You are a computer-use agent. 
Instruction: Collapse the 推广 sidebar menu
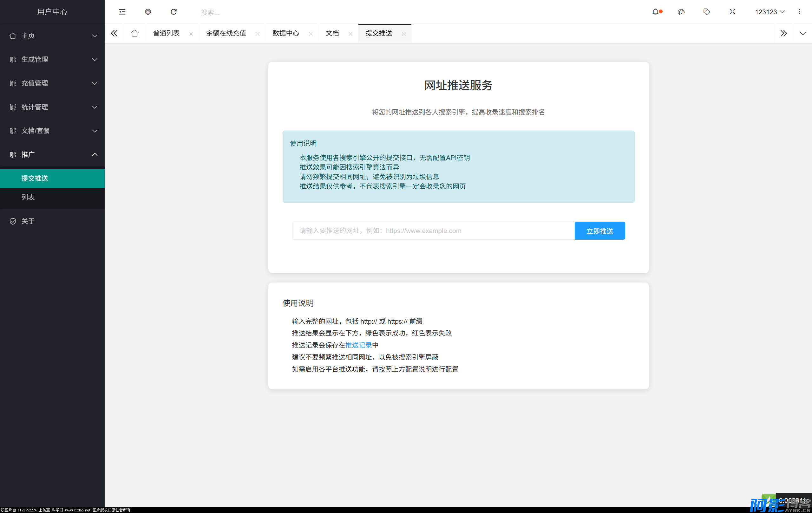pos(52,154)
